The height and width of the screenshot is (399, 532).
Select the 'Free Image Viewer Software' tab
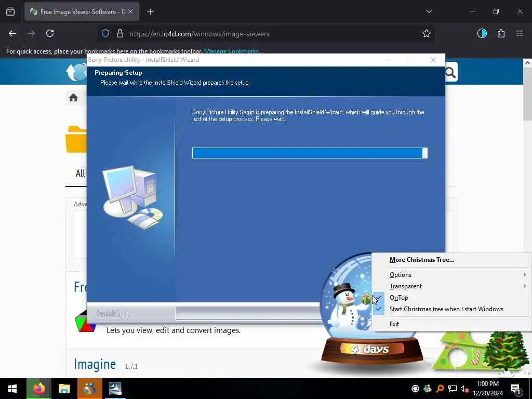82,12
